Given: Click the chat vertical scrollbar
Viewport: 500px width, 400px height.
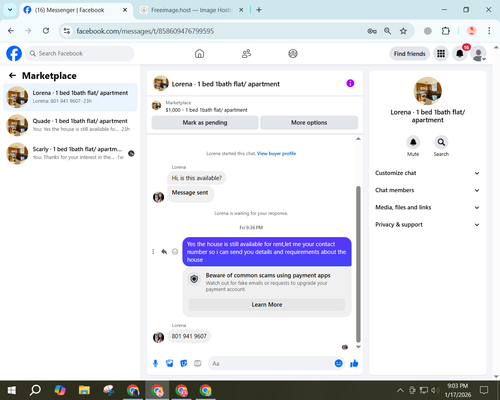Looking at the screenshot, I should click(x=358, y=263).
